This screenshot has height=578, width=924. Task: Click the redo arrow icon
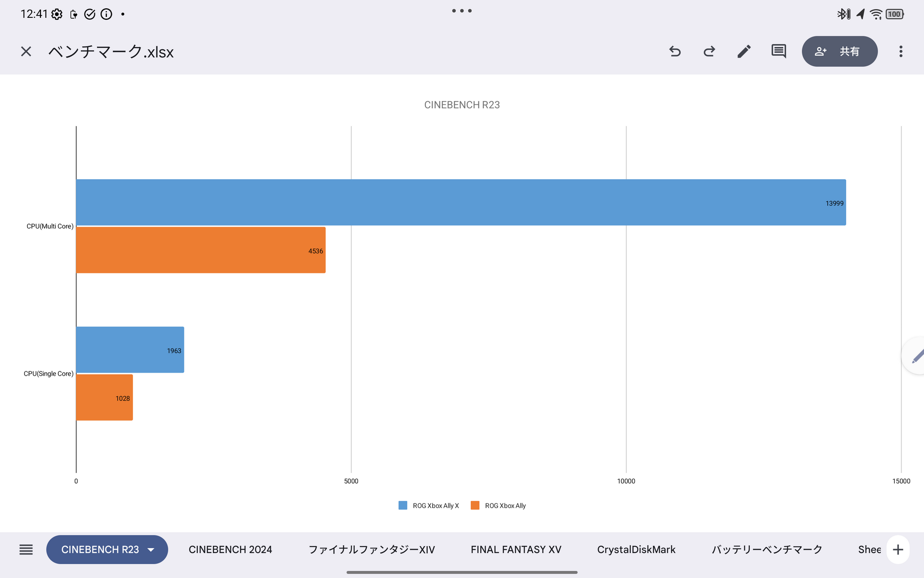point(709,52)
